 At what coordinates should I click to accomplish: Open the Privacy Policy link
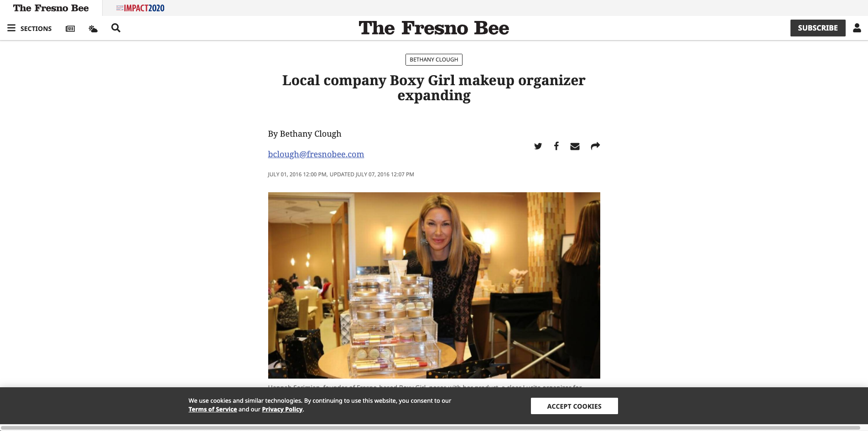coord(282,409)
